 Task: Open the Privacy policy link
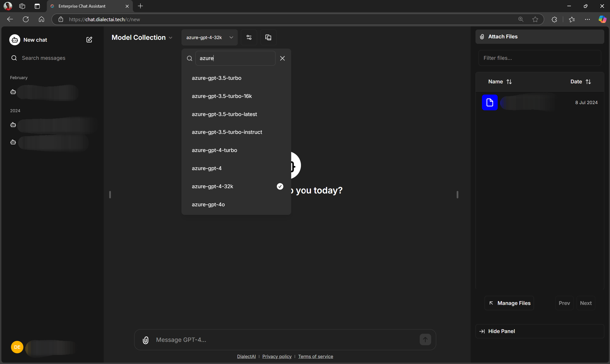277,357
